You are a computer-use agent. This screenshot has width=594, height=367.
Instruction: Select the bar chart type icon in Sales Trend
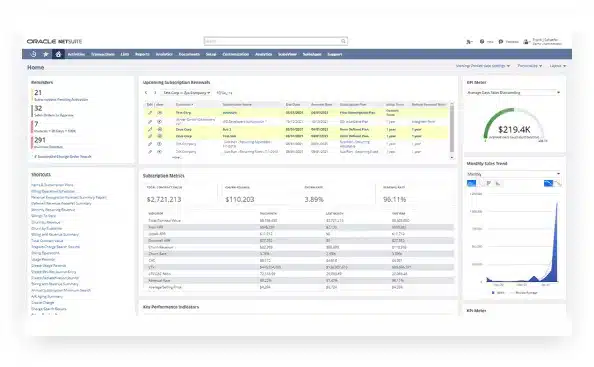click(x=489, y=183)
